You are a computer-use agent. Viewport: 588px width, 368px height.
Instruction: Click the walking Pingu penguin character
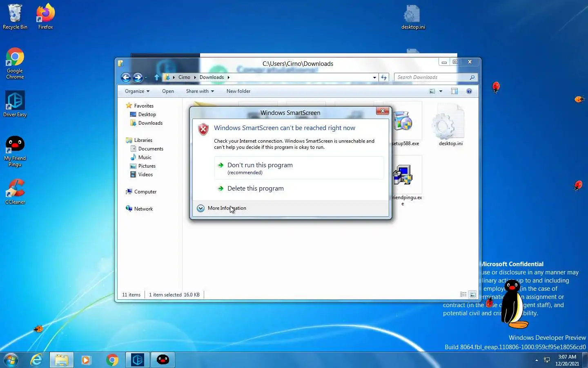coord(513,304)
